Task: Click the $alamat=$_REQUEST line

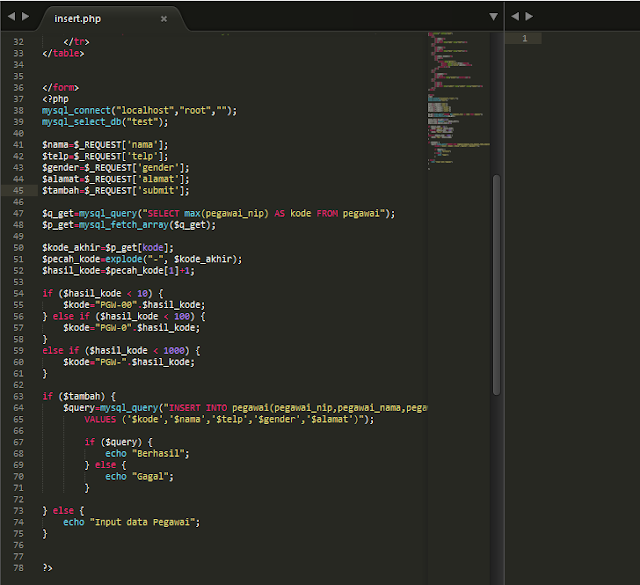Action: [116, 179]
